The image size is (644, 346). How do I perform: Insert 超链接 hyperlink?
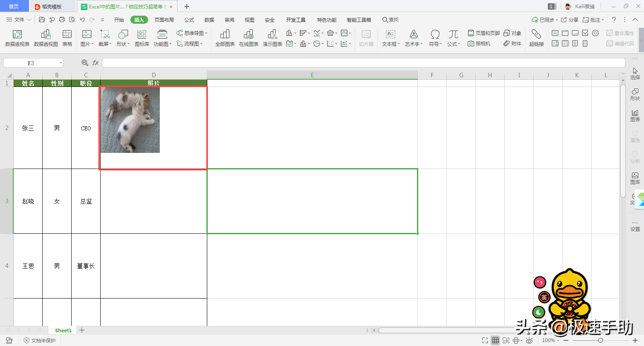[x=537, y=38]
